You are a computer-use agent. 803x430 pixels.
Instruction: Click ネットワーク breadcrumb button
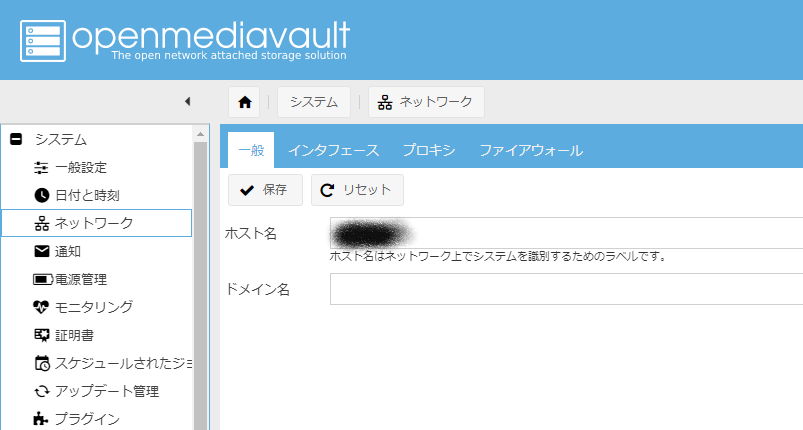426,102
